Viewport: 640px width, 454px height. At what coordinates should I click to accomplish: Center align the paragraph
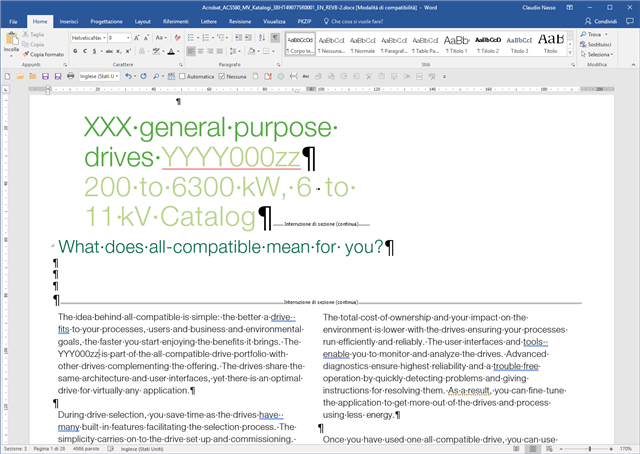pos(200,51)
